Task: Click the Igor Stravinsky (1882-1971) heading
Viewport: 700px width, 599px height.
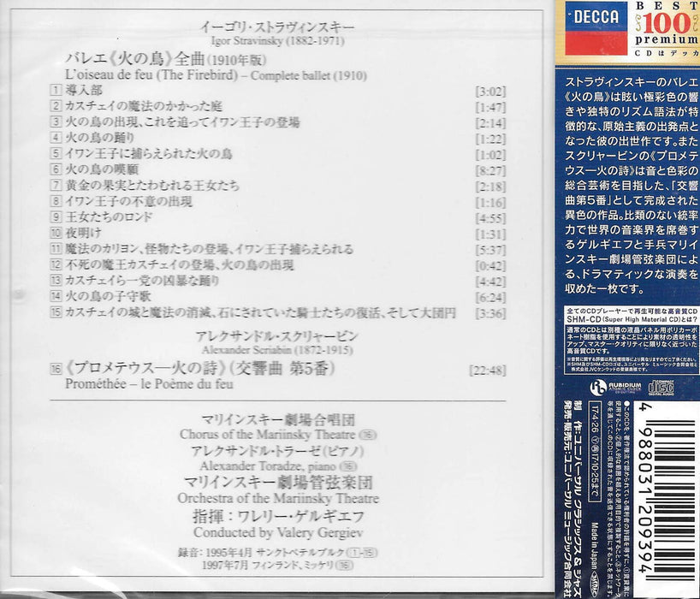Action: (277, 42)
